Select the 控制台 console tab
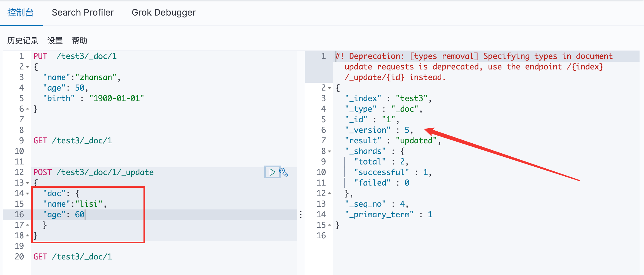The width and height of the screenshot is (644, 275). 21,12
